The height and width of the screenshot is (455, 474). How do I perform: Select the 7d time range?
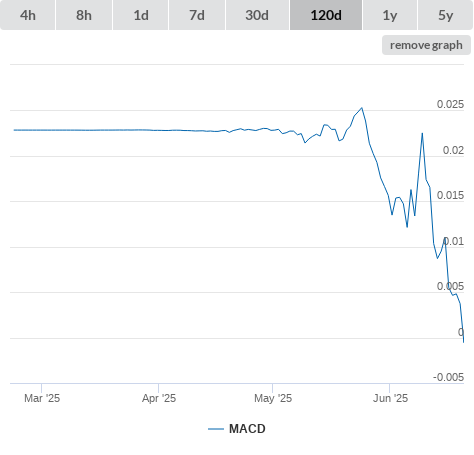coord(197,15)
